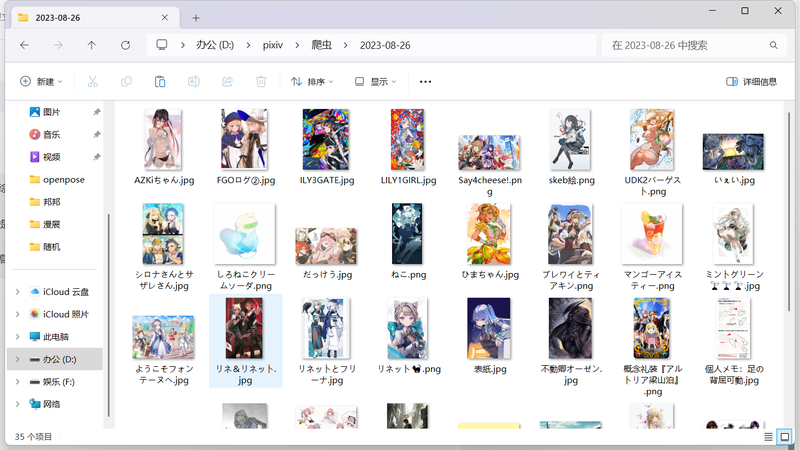Switch to large thumbnails view icon
The height and width of the screenshot is (450, 800).
point(785,437)
